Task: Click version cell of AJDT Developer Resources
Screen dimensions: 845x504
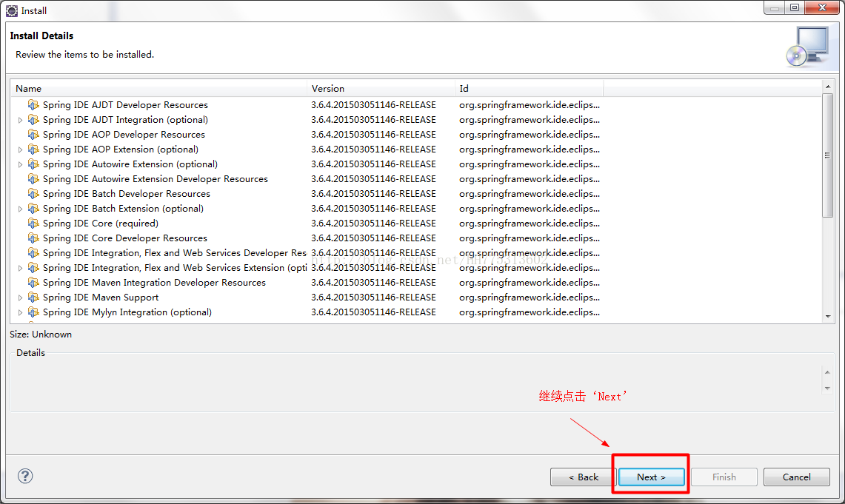Action: 373,104
